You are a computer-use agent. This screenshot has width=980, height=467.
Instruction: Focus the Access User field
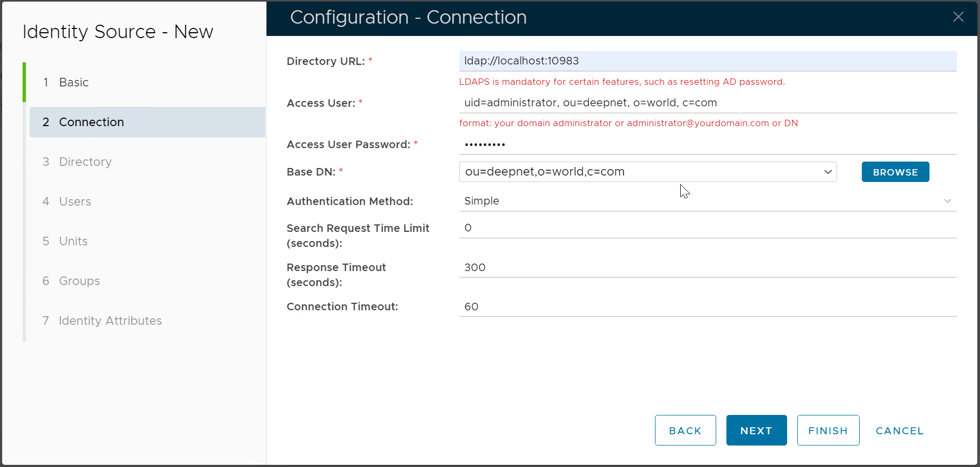click(707, 103)
